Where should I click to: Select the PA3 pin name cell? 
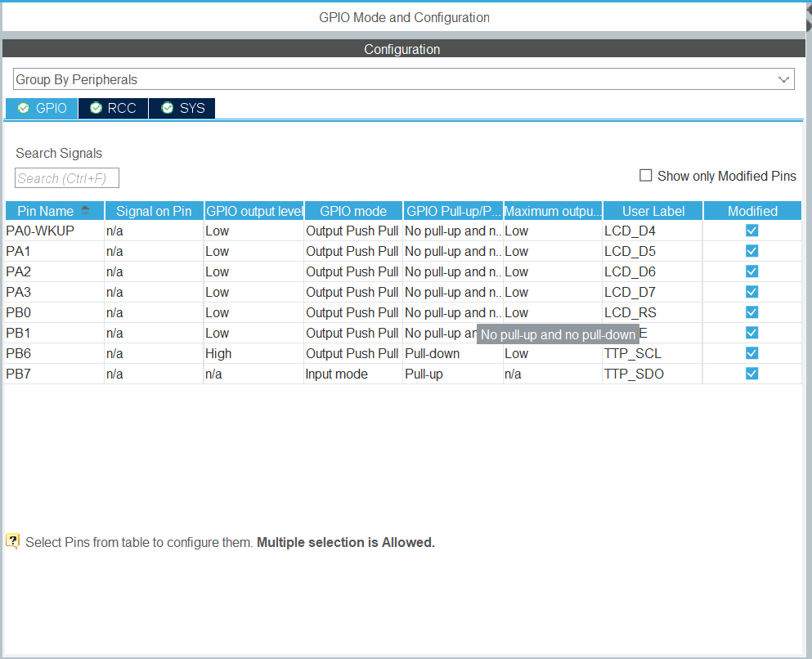54,292
